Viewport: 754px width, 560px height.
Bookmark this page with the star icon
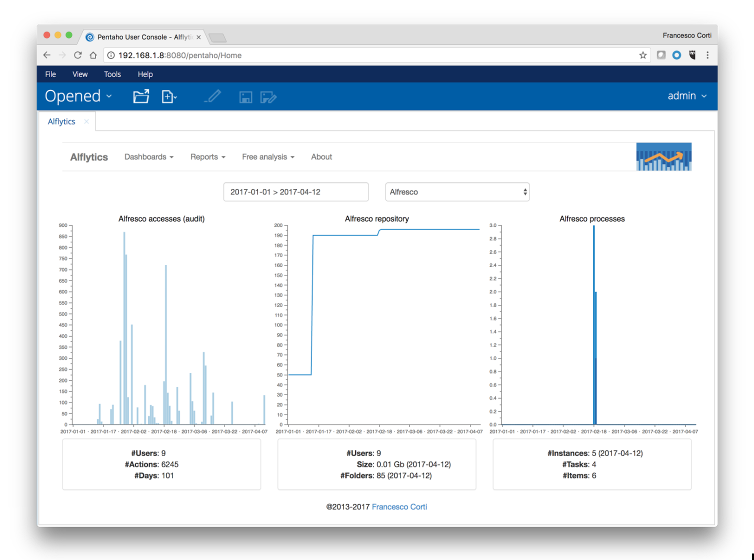click(x=643, y=55)
